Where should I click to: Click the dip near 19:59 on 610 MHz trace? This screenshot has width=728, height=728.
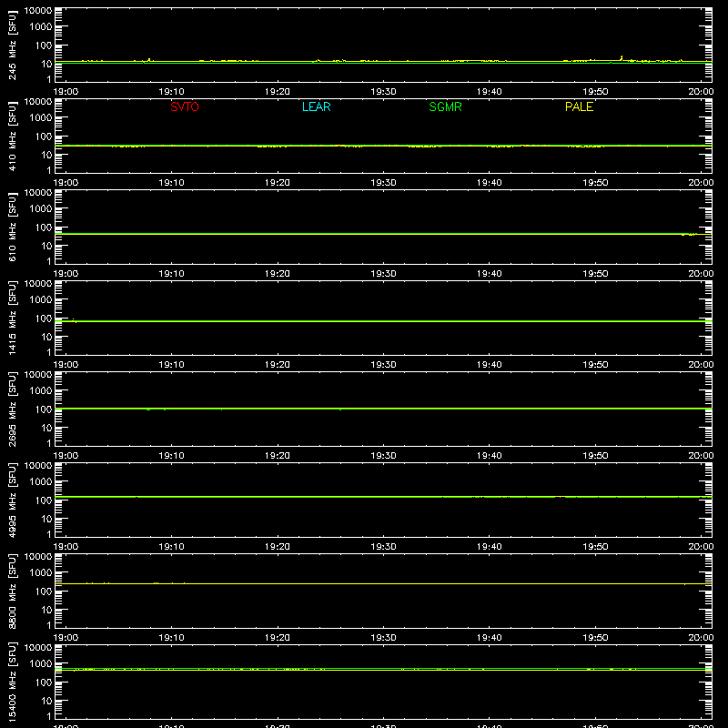point(689,235)
